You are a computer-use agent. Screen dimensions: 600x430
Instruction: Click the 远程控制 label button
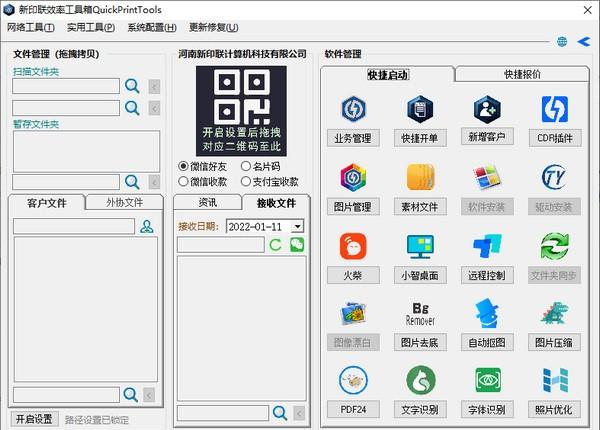click(487, 275)
